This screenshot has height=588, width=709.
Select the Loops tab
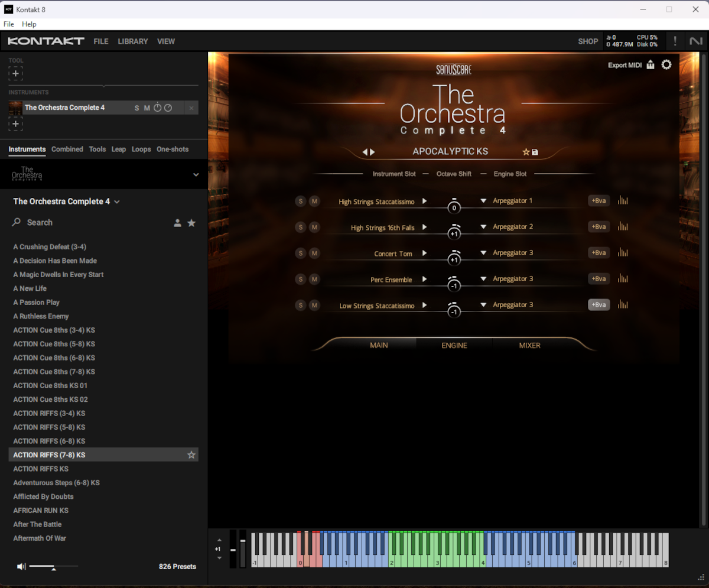(x=141, y=150)
